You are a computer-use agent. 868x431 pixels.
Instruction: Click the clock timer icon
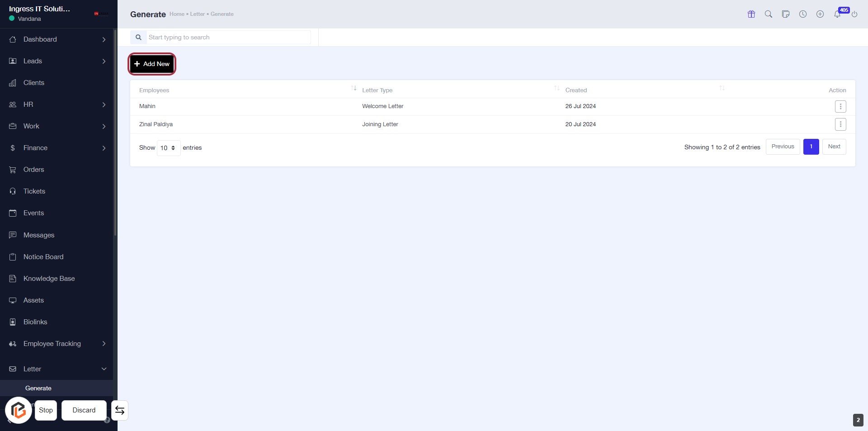click(803, 14)
